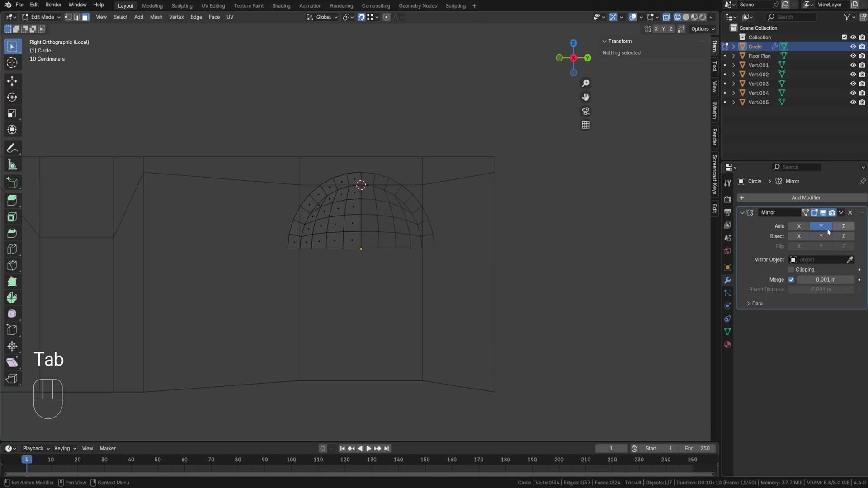Hide Vert.001 in viewport
868x488 pixels.
coord(853,65)
